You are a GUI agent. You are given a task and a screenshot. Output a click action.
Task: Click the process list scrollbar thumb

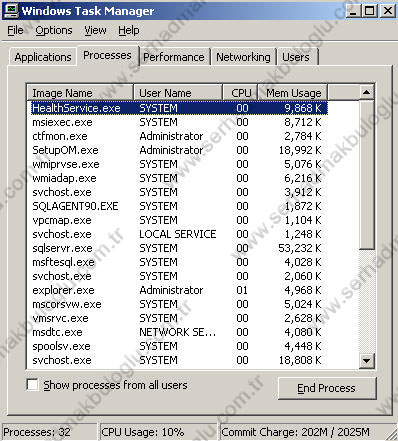point(367,174)
